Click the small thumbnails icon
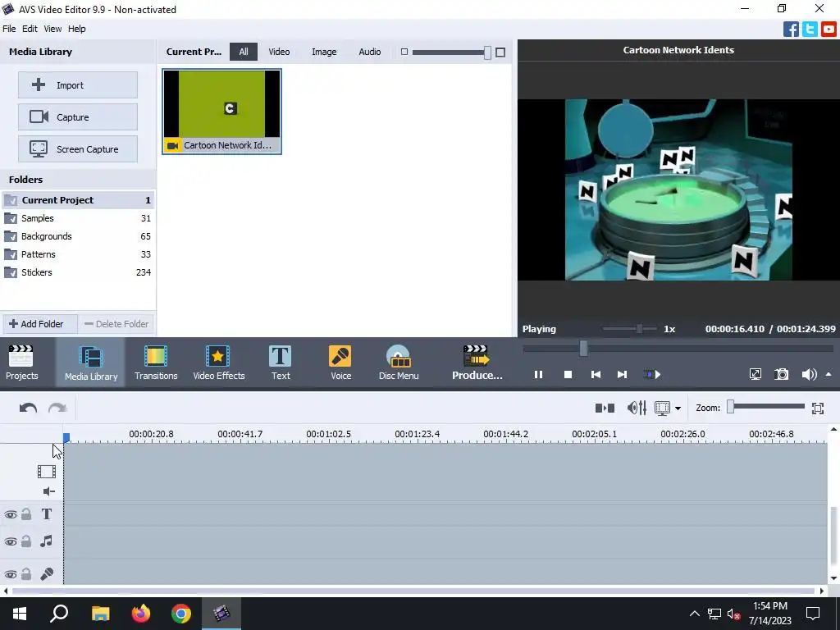Image resolution: width=840 pixels, height=630 pixels. [x=404, y=52]
